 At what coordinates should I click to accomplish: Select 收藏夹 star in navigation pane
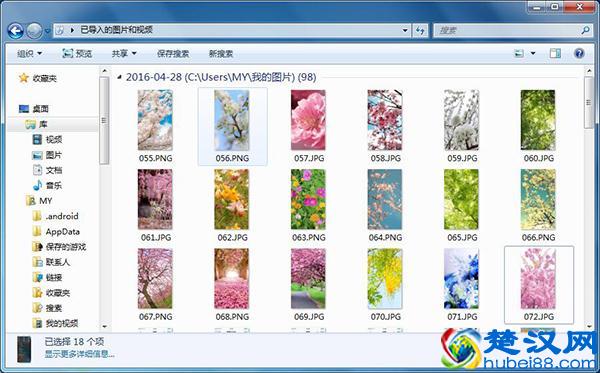click(x=38, y=78)
